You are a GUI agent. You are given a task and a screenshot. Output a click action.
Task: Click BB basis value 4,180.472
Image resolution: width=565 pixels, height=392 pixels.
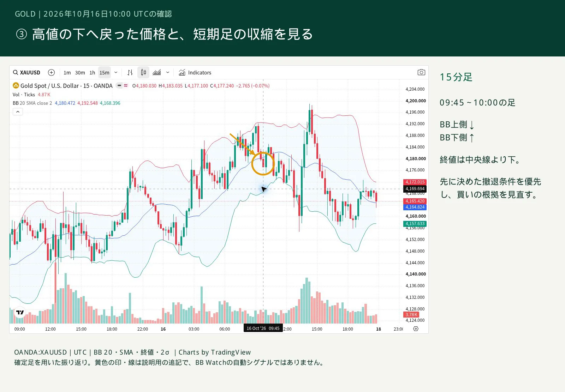(65, 103)
